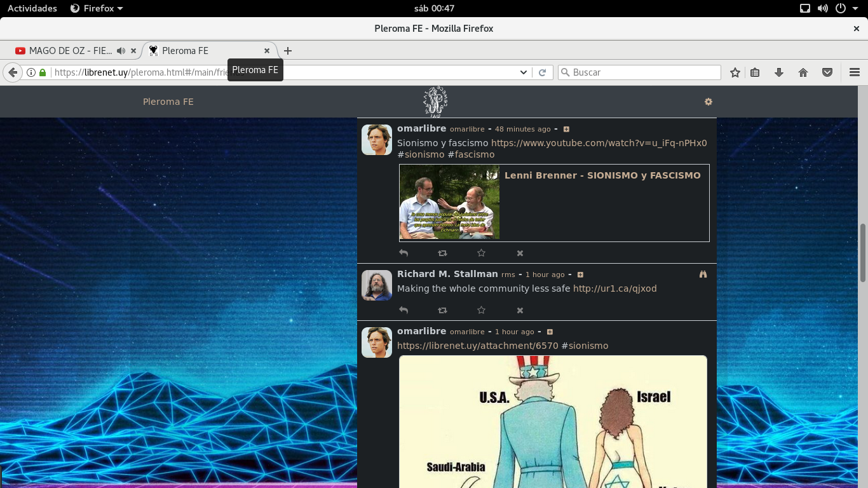Click the Pleroma logo in header
868x488 pixels.
coord(435,102)
